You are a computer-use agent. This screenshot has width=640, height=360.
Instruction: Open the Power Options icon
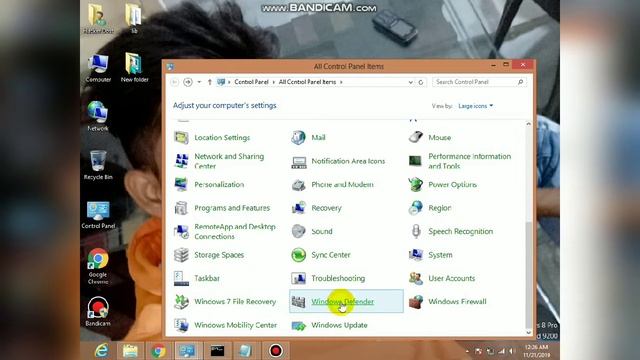tap(416, 184)
